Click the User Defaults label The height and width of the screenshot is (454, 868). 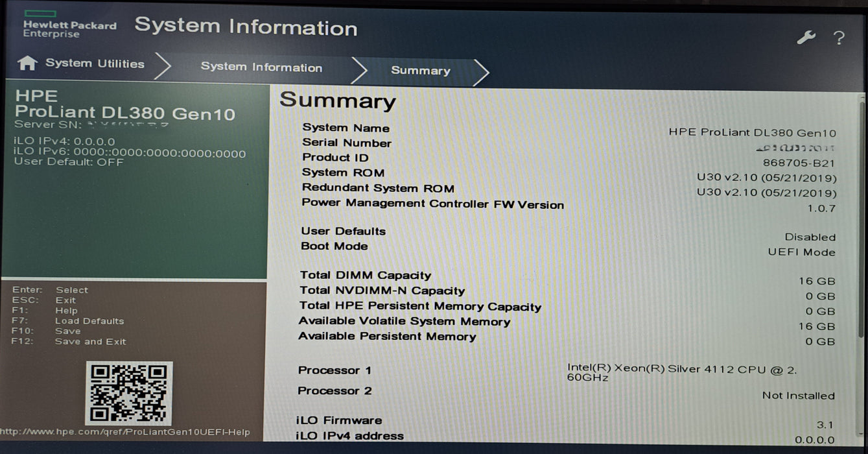[343, 231]
